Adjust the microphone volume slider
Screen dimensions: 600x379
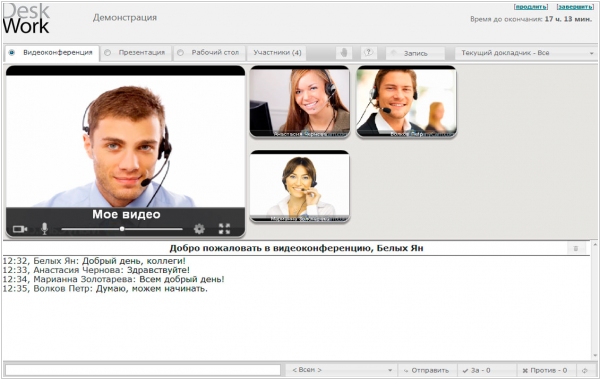pyautogui.click(x=122, y=229)
